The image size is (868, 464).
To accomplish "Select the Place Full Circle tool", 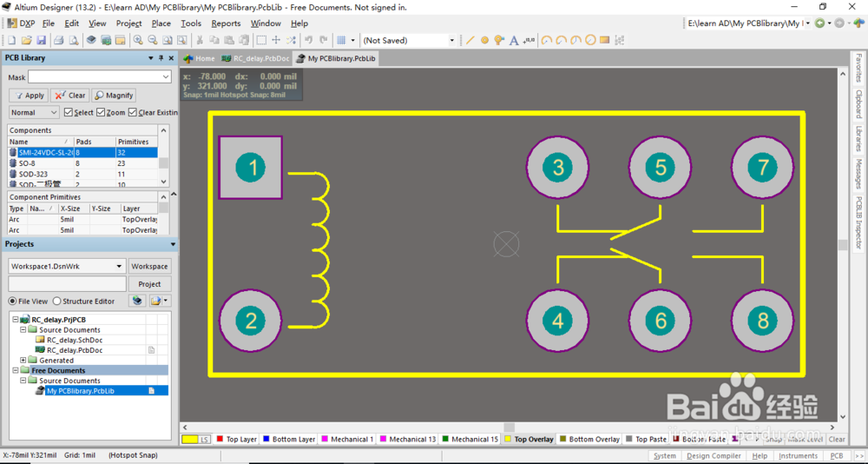I will 590,41.
